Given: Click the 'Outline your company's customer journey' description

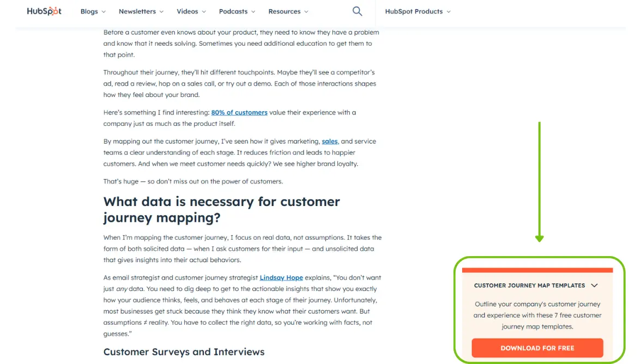Looking at the screenshot, I should tap(537, 316).
